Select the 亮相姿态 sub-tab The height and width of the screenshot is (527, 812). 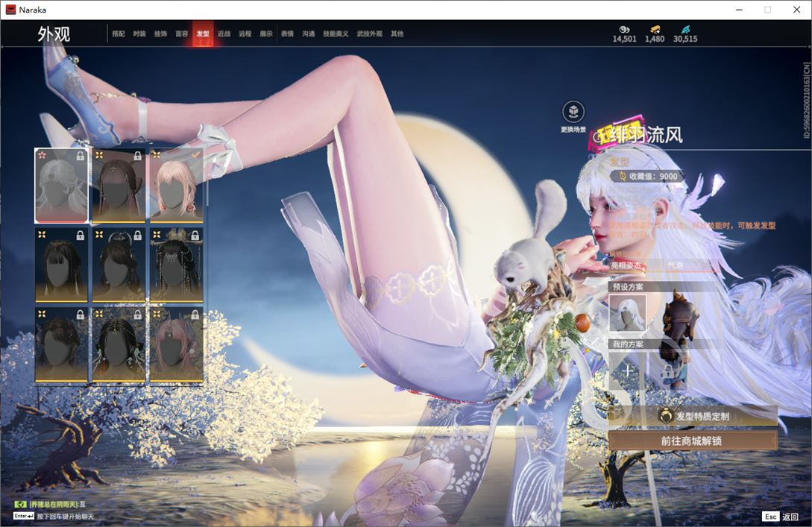[x=626, y=265]
